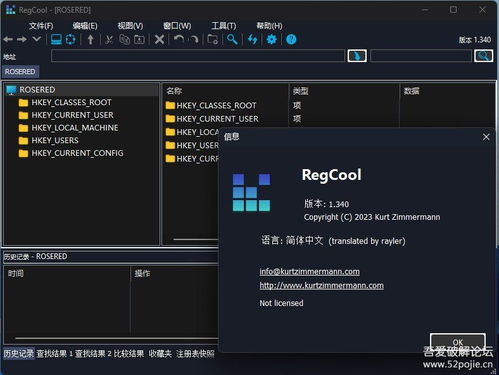
Task: Open the 视图(V) menu
Action: click(x=130, y=26)
